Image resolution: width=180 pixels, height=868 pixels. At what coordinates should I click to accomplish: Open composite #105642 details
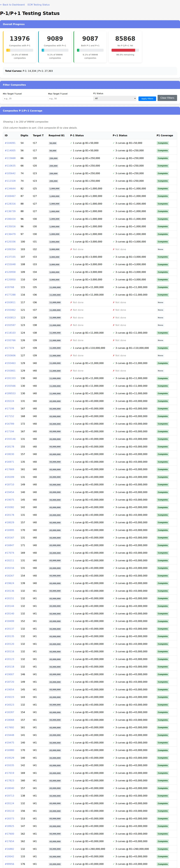(x=10, y=173)
